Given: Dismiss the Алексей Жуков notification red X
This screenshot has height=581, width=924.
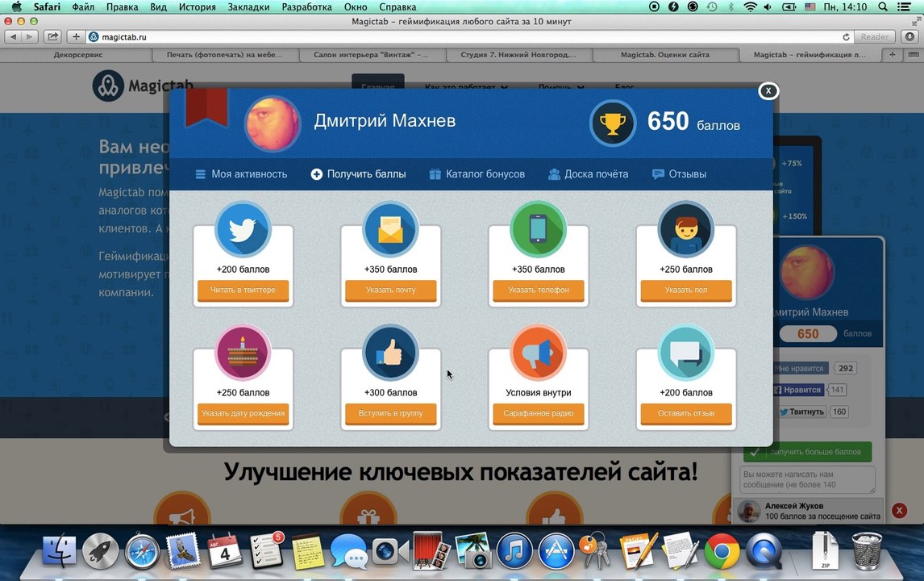Looking at the screenshot, I should point(899,511).
